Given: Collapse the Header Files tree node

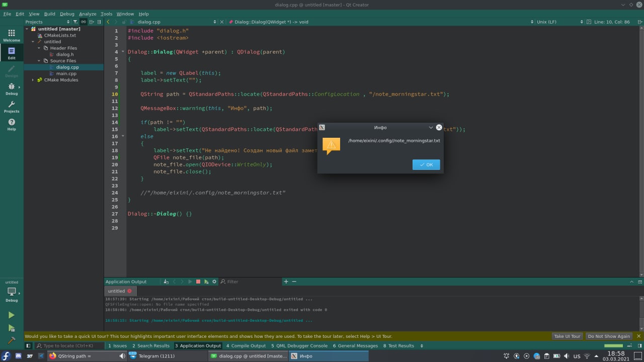Looking at the screenshot, I should point(39,48).
